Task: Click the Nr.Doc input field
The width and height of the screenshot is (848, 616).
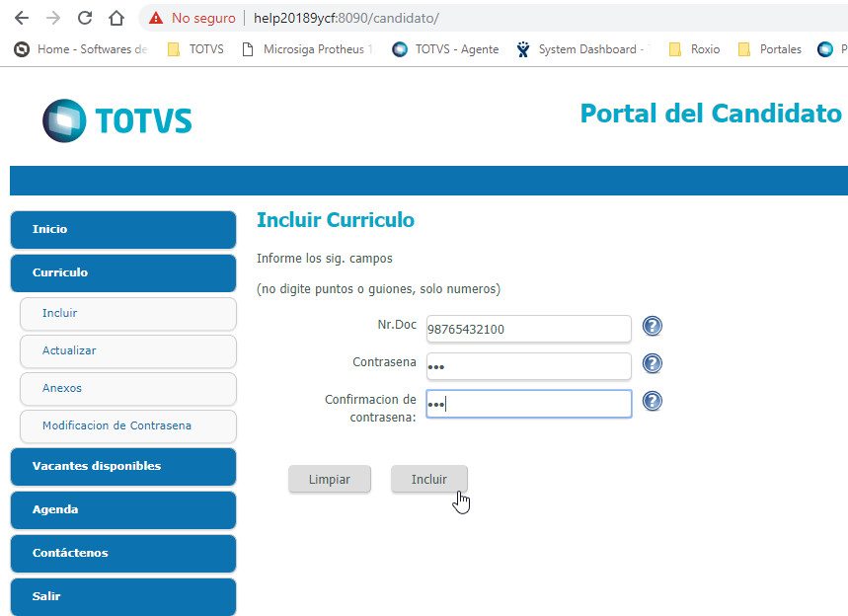Action: click(x=529, y=329)
